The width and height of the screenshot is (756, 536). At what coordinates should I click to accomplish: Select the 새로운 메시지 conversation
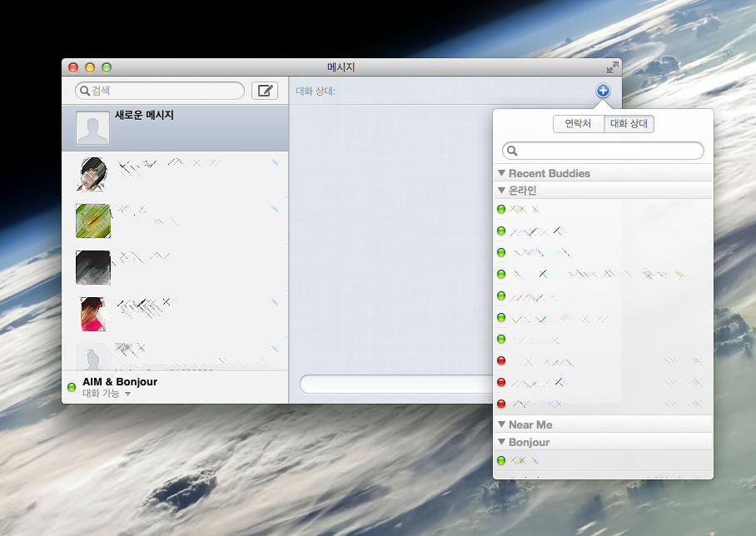[175, 128]
